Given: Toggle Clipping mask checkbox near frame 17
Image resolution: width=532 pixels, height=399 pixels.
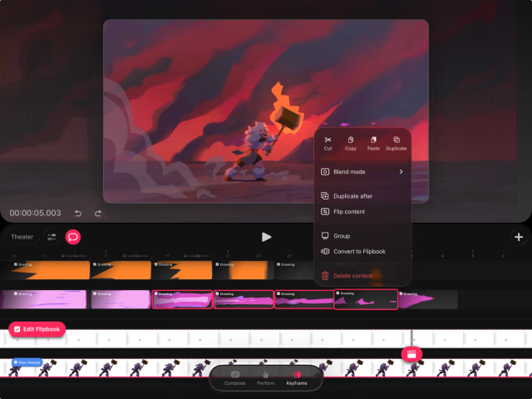Looking at the screenshot, I should tap(125, 256).
